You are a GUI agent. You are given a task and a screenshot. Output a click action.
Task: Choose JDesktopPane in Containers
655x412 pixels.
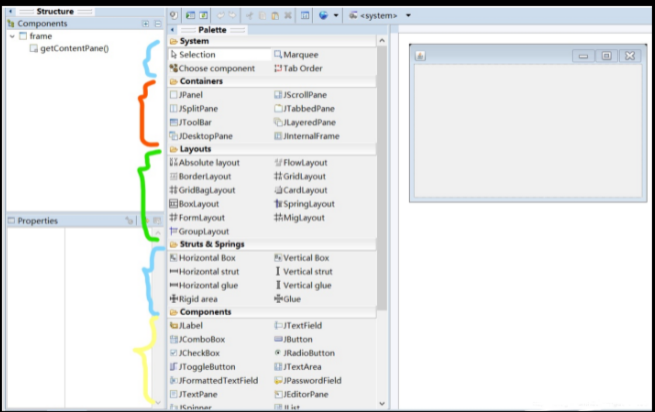point(201,136)
